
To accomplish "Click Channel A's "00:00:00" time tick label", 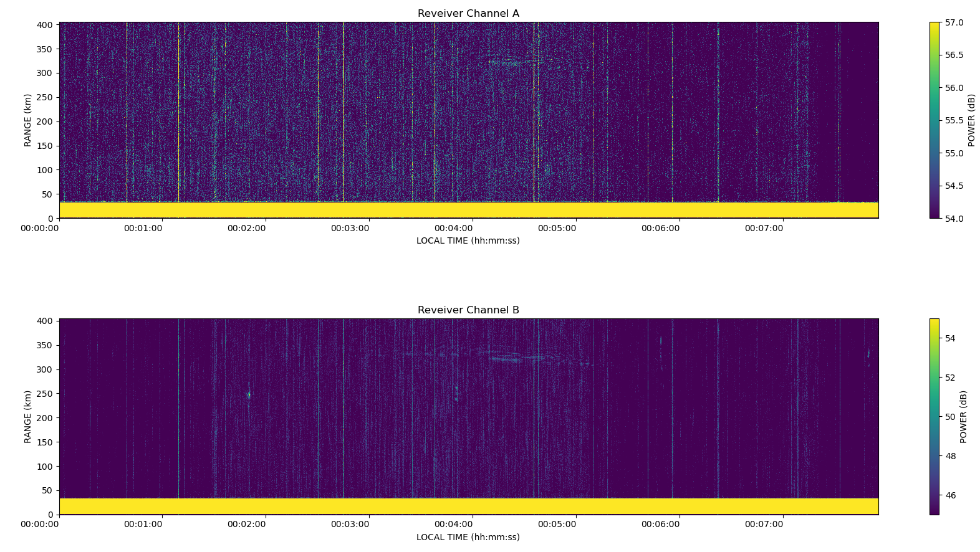I will (39, 228).
